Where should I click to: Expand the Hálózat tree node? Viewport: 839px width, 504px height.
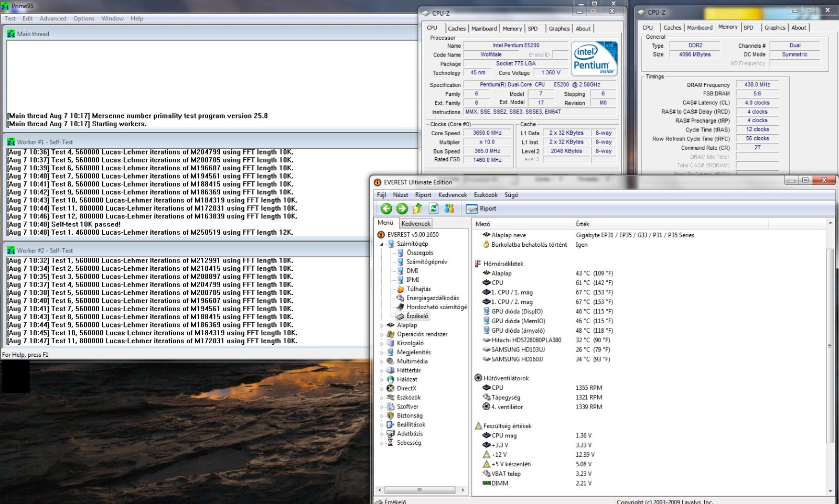pyautogui.click(x=382, y=379)
